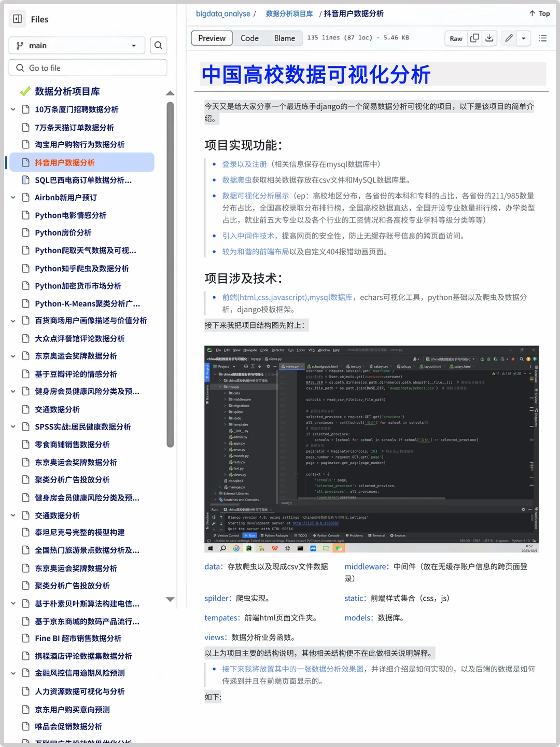This screenshot has width=560, height=747.
Task: Expand 10万条厦门招聘数据分析 folder
Action: click(13, 109)
